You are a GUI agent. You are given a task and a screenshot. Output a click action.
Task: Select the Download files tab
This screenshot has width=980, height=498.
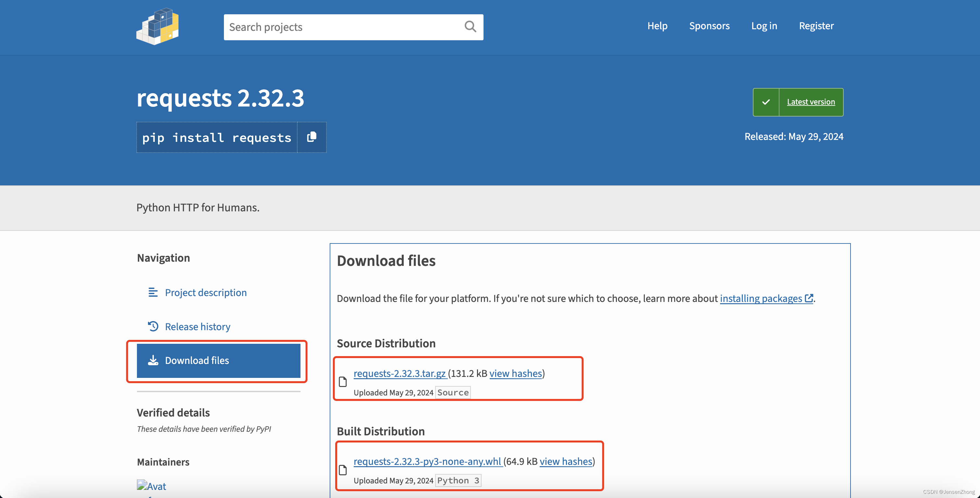(x=219, y=361)
